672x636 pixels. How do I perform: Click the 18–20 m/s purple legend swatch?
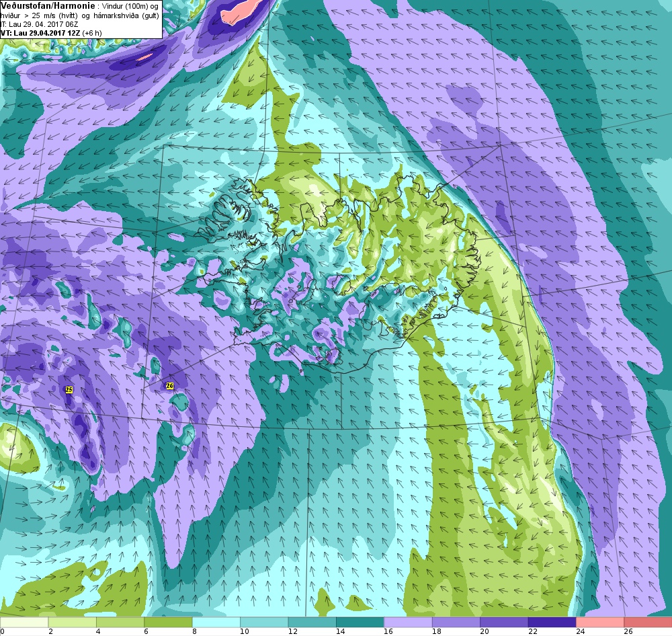(456, 623)
